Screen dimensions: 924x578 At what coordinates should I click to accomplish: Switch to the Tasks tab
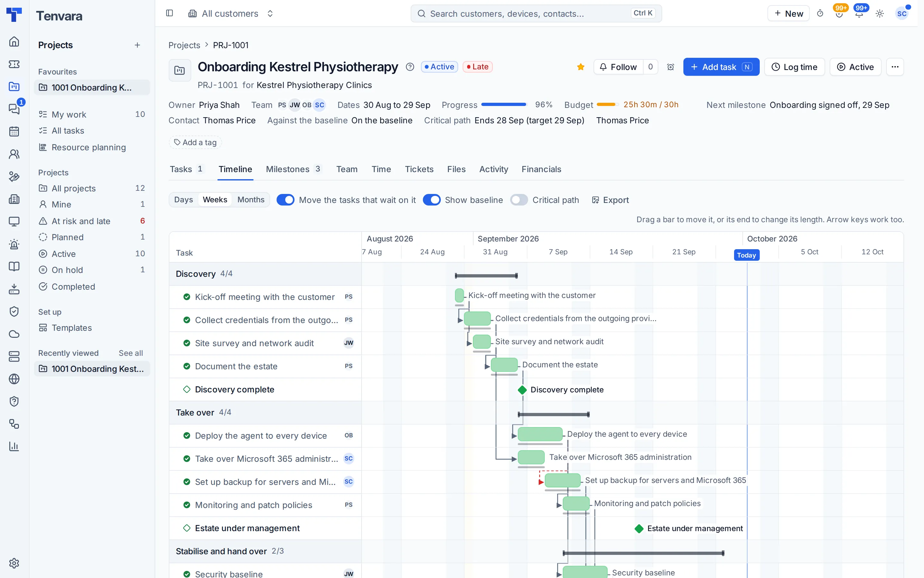(x=187, y=169)
